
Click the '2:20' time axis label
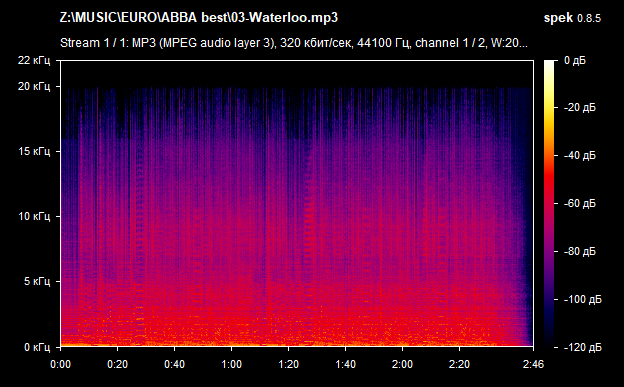coord(459,364)
